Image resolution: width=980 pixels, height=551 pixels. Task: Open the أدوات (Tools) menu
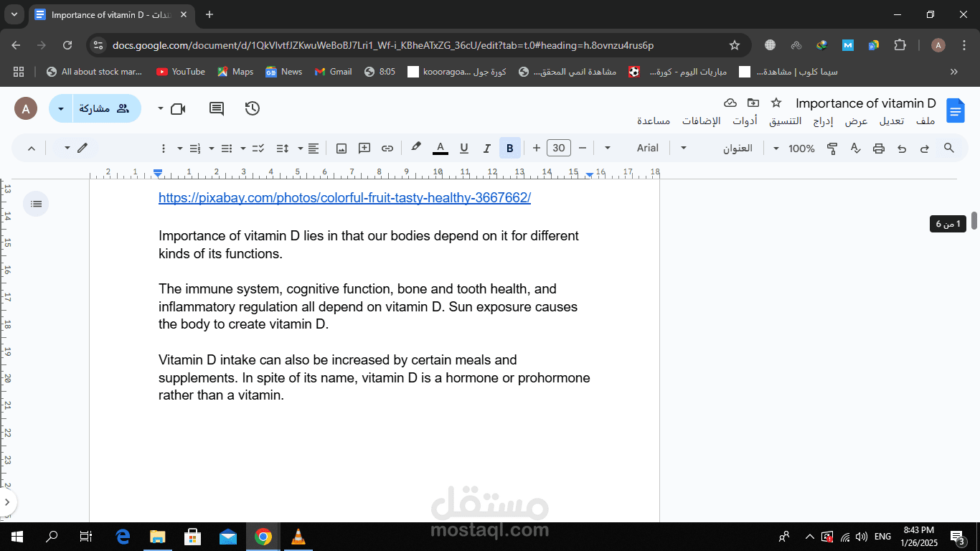(745, 121)
